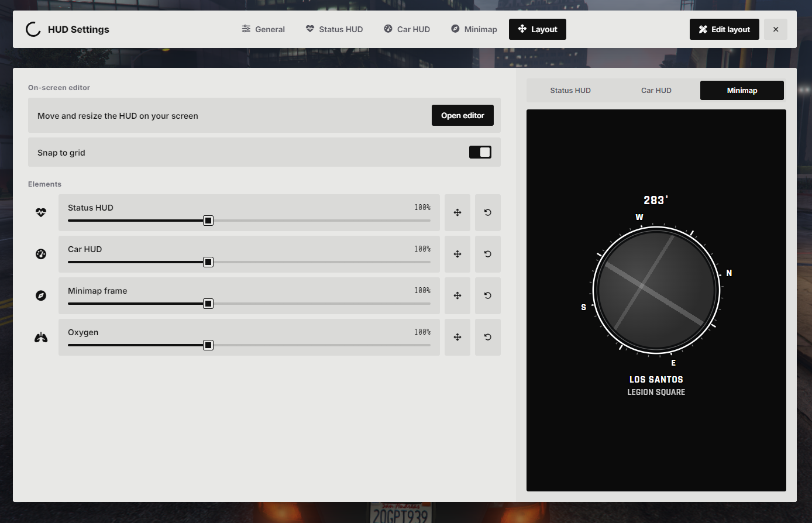Image resolution: width=812 pixels, height=523 pixels.
Task: Click the Oxygen 100% value
Action: (422, 332)
